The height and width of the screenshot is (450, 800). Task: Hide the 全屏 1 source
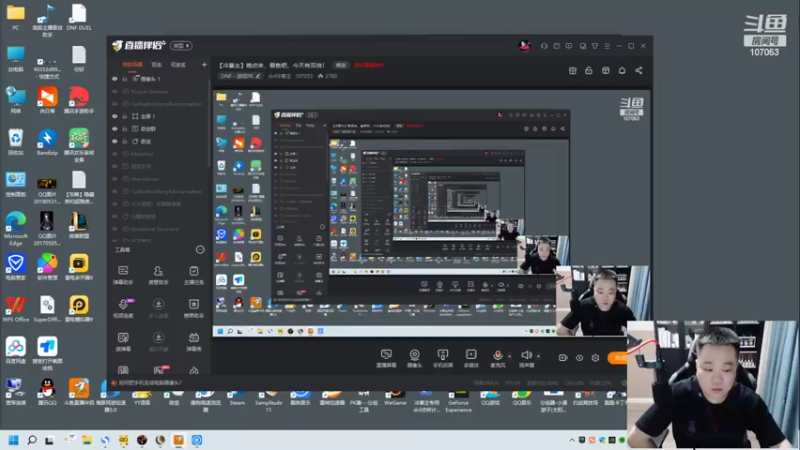point(115,116)
